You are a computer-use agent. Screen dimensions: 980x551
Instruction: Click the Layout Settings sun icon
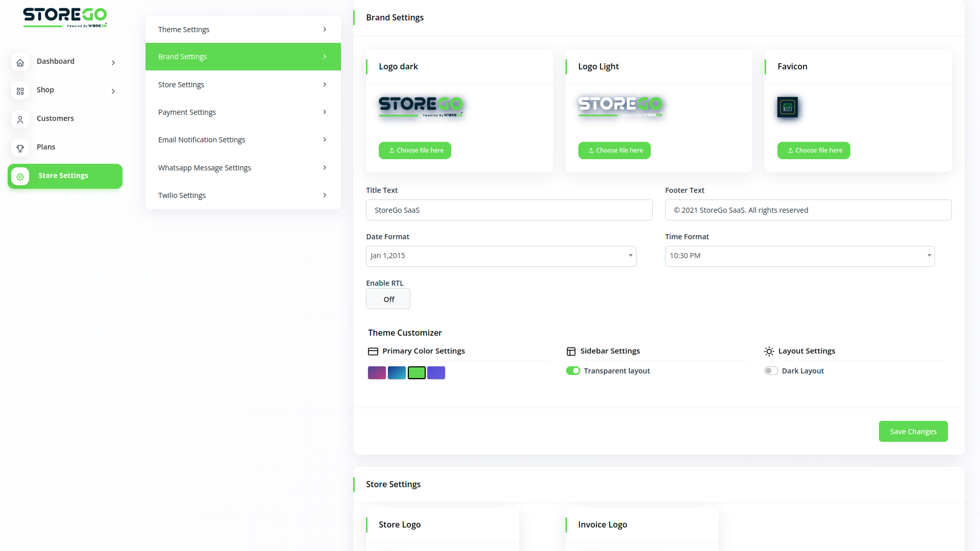[x=769, y=352]
